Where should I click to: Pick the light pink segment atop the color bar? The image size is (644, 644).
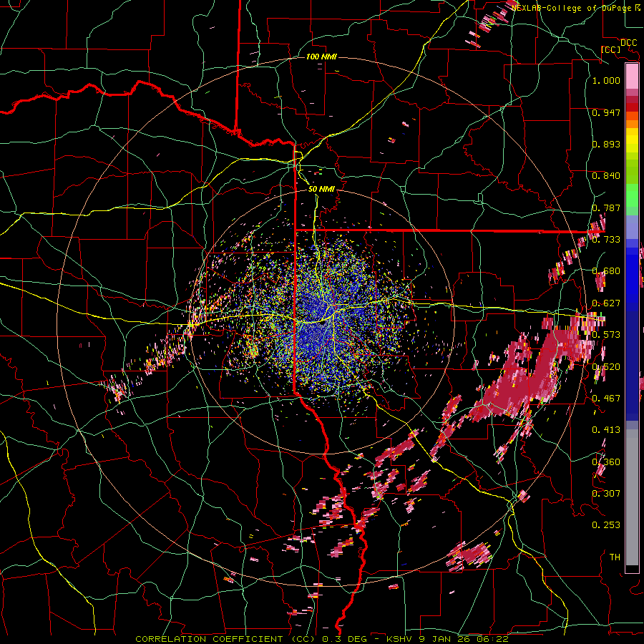632,76
